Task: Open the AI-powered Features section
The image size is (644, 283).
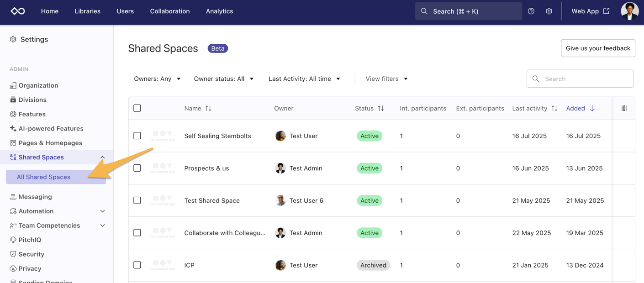Action: pos(50,128)
